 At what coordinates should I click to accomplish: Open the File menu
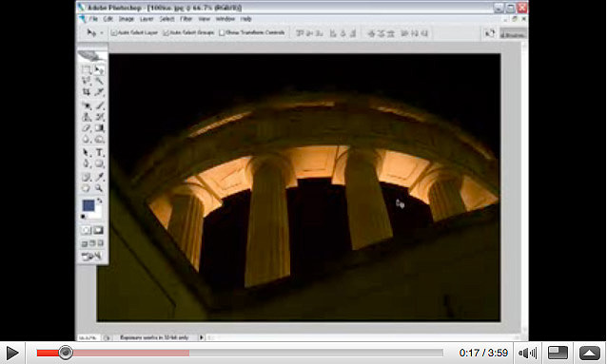tap(93, 19)
